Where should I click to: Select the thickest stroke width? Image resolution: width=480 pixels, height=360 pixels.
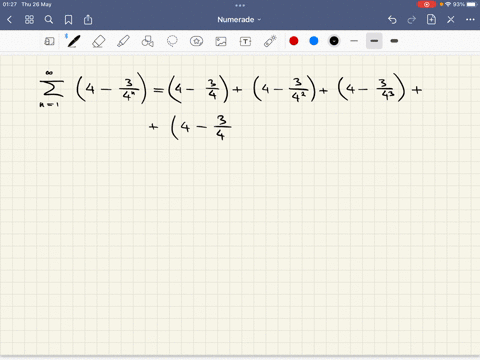coord(394,41)
